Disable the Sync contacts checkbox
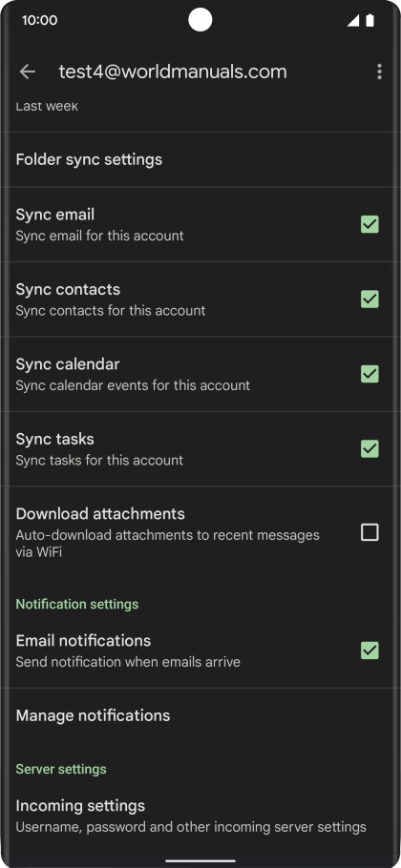401x868 pixels. [x=370, y=299]
